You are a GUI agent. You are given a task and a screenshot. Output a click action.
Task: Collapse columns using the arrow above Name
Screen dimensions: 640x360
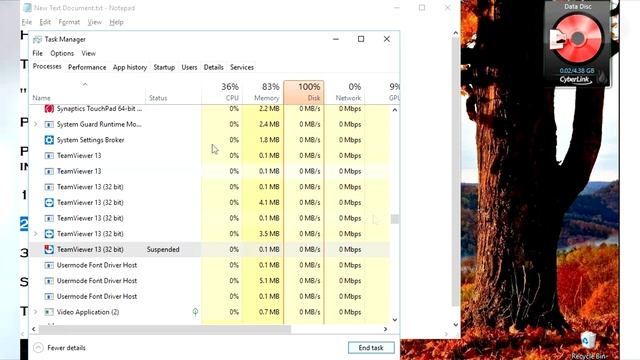coord(85,84)
